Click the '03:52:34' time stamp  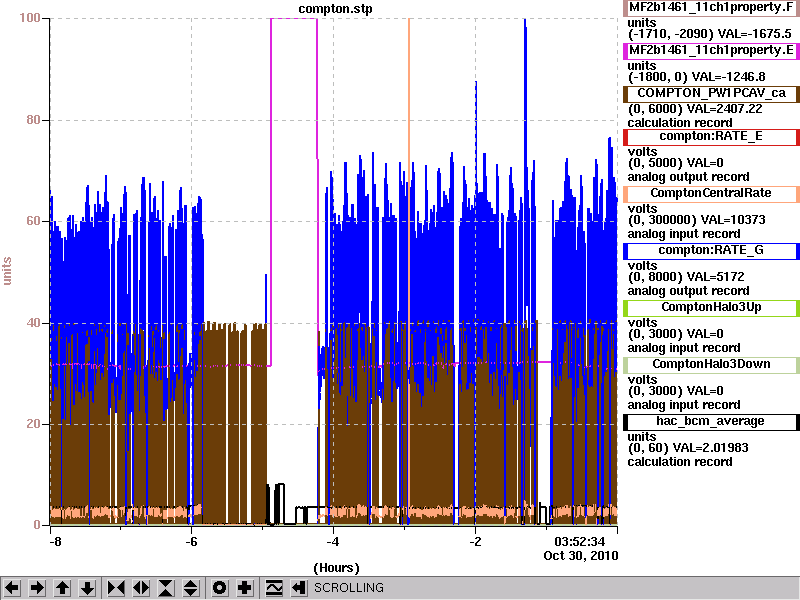point(580,541)
